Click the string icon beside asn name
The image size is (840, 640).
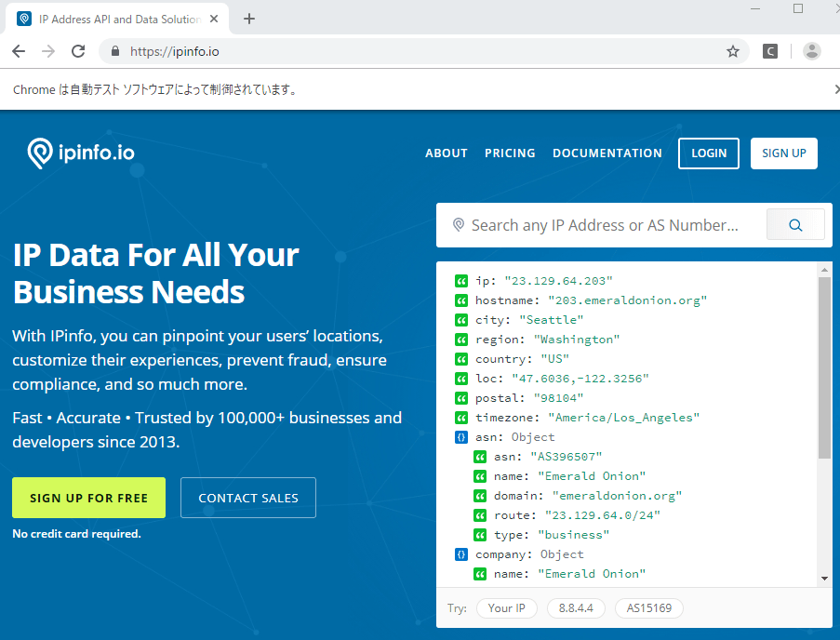tap(480, 476)
